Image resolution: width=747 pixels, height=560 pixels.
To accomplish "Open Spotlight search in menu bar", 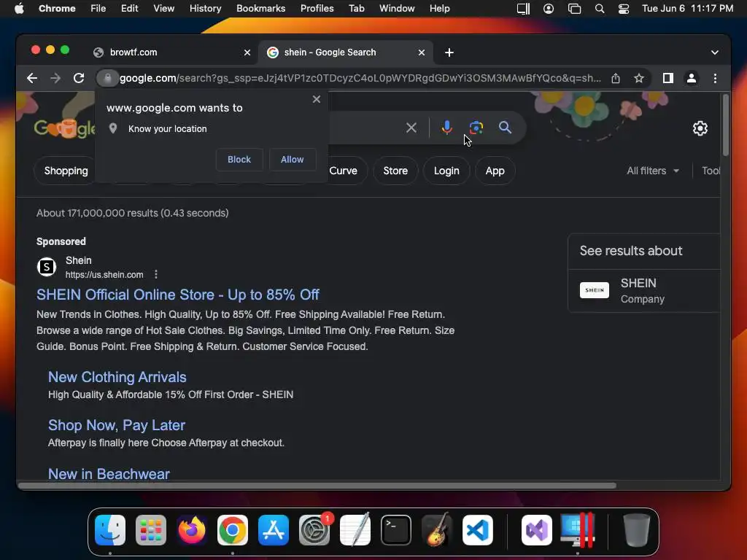I will pos(600,9).
